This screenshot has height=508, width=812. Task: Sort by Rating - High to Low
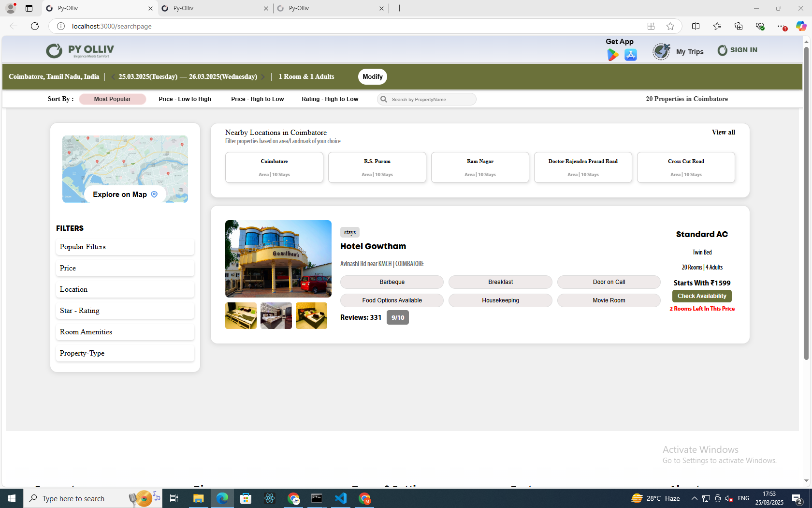click(330, 99)
